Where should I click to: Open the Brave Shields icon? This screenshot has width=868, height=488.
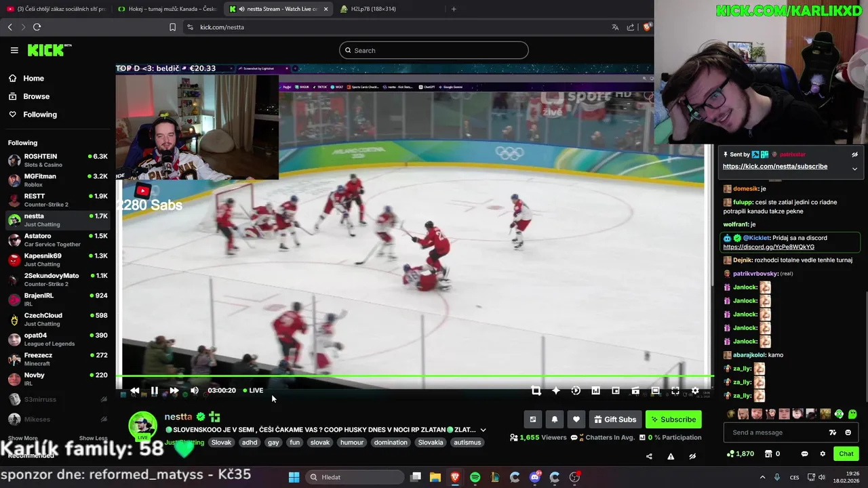point(647,27)
